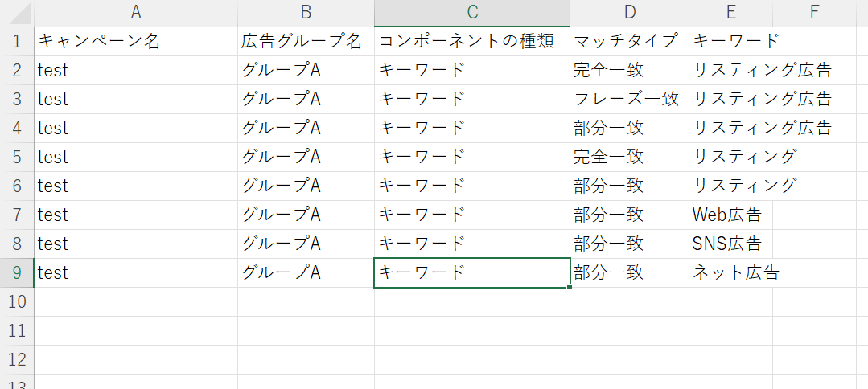Select the フレーズ一致 cell
Image resolution: width=868 pixels, height=389 pixels.
tap(629, 99)
